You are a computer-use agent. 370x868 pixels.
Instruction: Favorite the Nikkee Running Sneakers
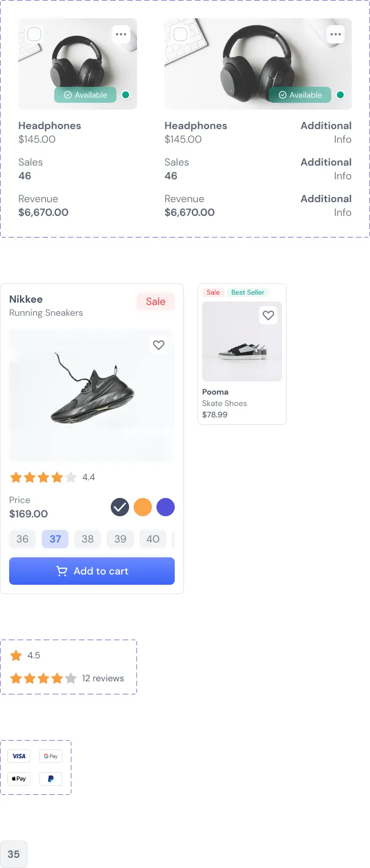pos(159,345)
